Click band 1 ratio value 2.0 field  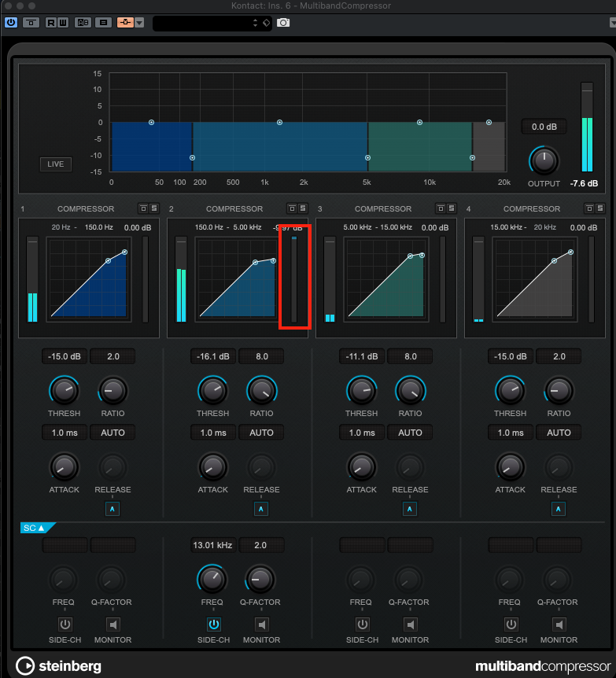(x=113, y=356)
